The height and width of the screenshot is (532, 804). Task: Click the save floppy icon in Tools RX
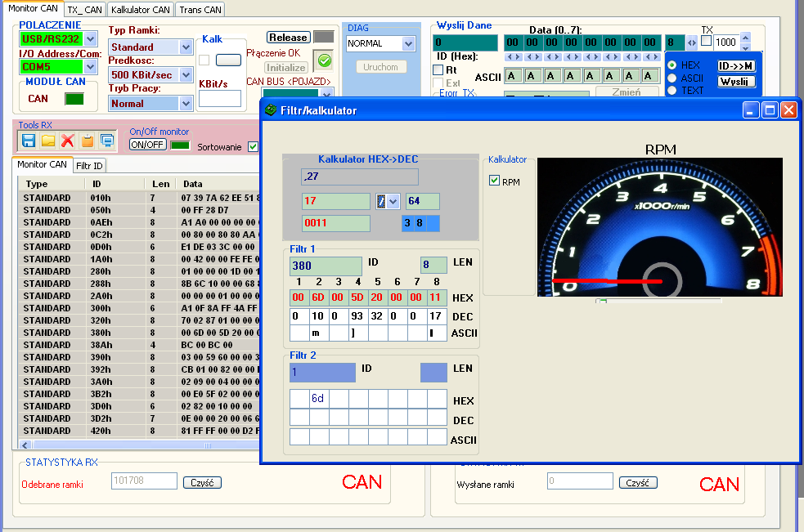coord(28,141)
